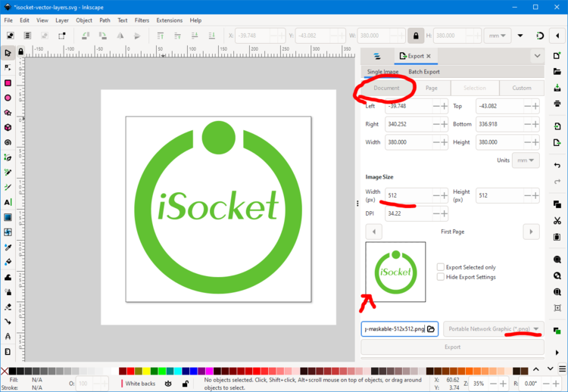
Task: Switch to Batch Export tab
Action: [x=424, y=72]
